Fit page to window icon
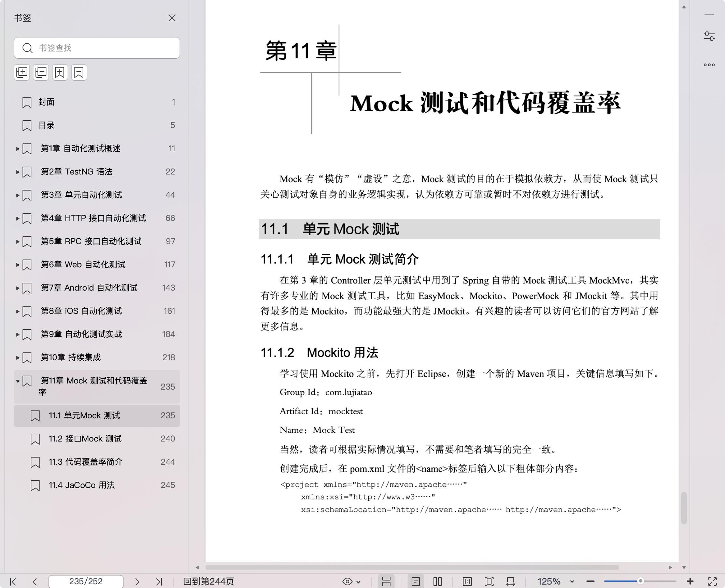This screenshot has height=588, width=725. (489, 582)
